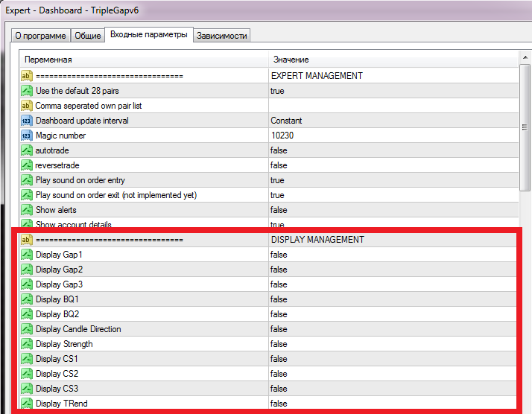Click the icon for Play sound on order entry
Viewport: 532px width, 414px height.
(27, 180)
